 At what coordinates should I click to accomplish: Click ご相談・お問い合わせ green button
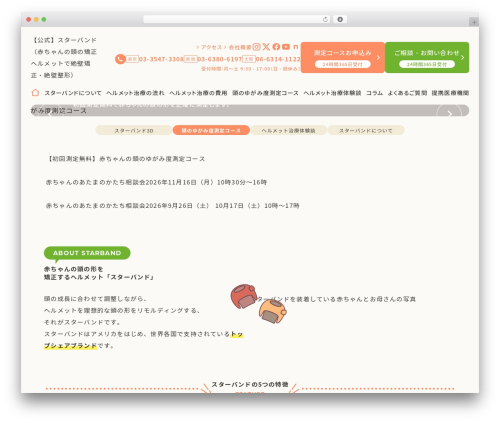pos(427,57)
